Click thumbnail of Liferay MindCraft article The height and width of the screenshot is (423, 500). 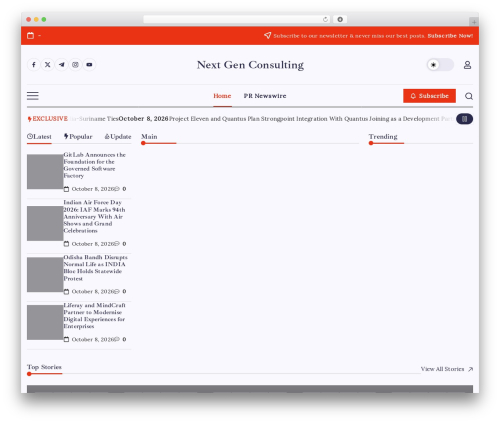pos(45,322)
